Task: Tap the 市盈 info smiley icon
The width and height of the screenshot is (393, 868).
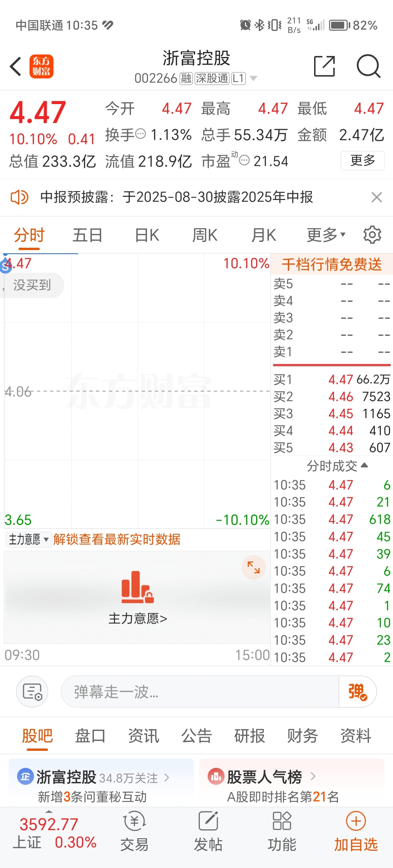Action: pos(244,160)
